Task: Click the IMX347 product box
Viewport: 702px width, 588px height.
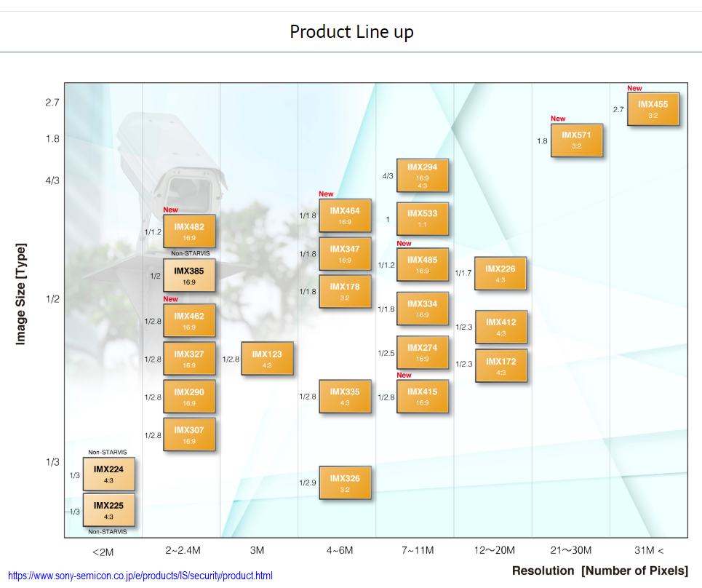Action: click(x=345, y=253)
